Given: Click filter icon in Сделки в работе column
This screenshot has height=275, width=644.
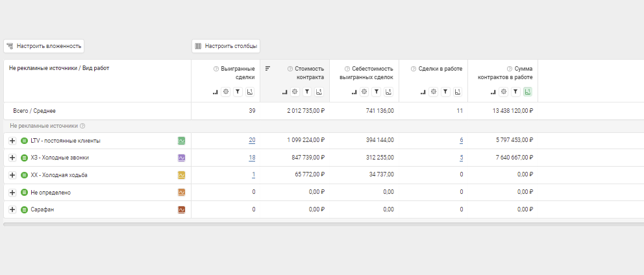Looking at the screenshot, I should (445, 92).
